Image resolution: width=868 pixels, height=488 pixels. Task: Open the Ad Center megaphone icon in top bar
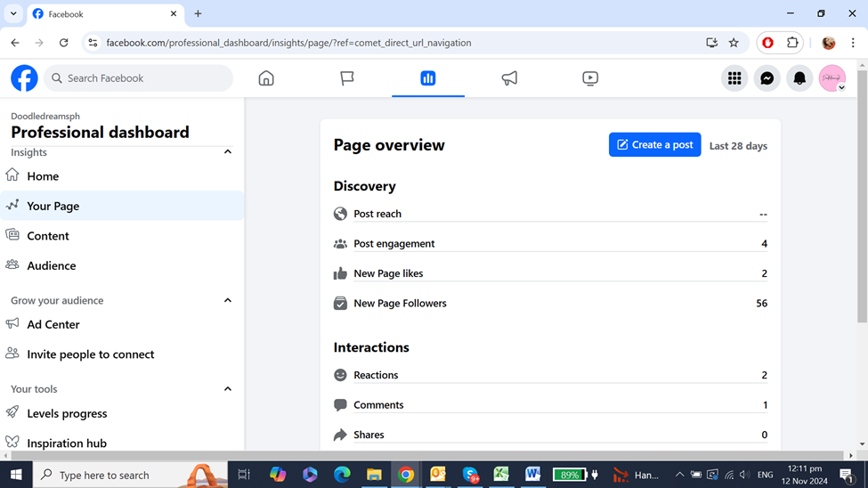(509, 78)
